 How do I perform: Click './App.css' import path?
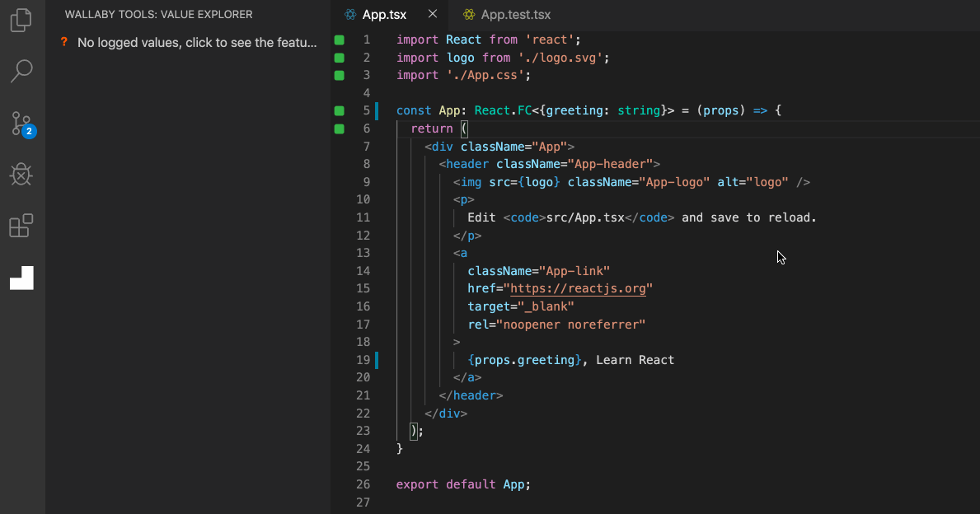click(485, 75)
